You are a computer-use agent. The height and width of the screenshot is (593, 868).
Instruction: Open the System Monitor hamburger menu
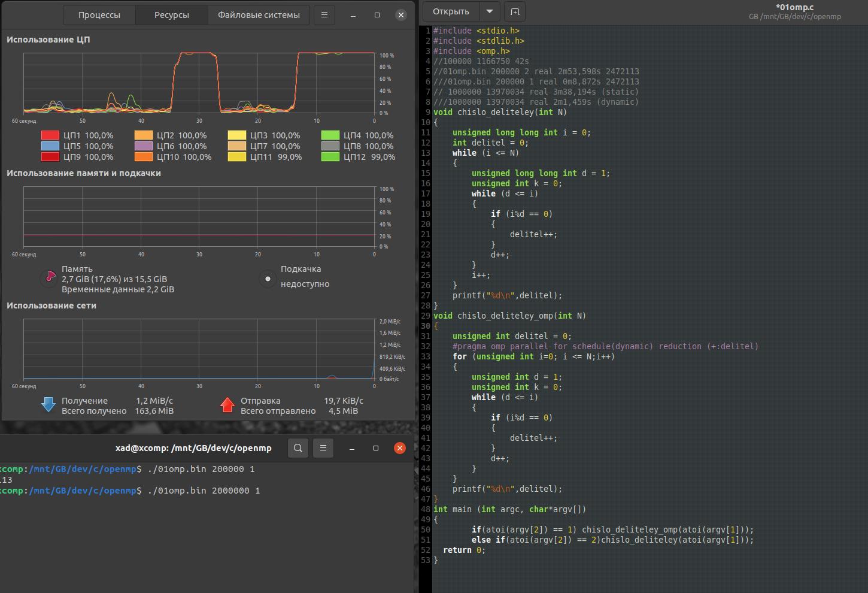coord(324,15)
